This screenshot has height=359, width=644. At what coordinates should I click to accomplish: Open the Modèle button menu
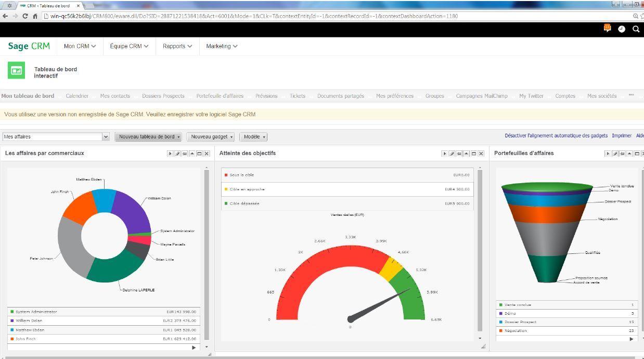pyautogui.click(x=254, y=136)
